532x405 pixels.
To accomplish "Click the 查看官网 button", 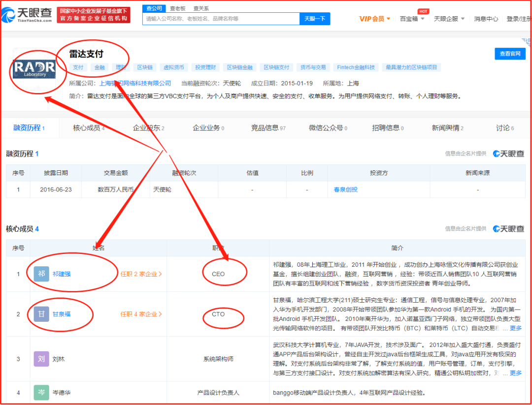I will [510, 54].
